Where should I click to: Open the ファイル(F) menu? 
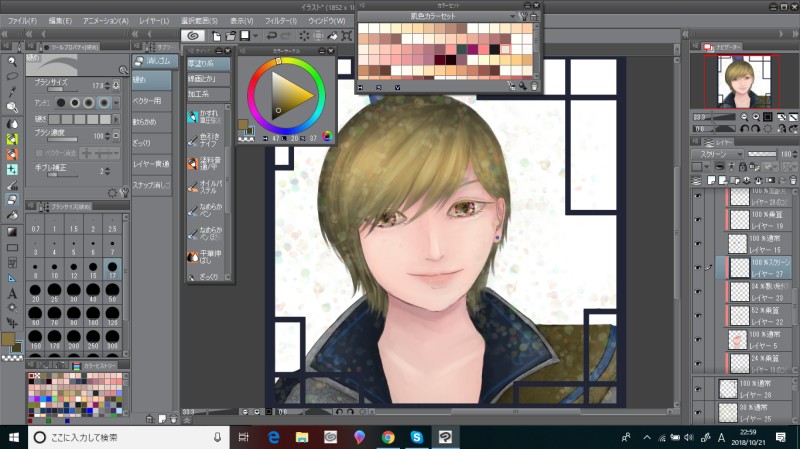22,21
